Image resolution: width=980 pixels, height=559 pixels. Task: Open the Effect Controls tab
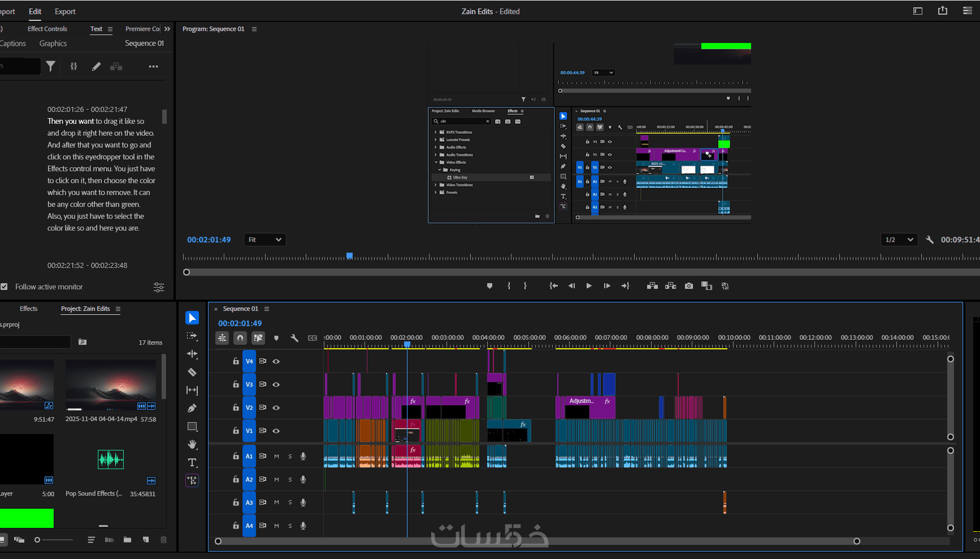pyautogui.click(x=47, y=29)
